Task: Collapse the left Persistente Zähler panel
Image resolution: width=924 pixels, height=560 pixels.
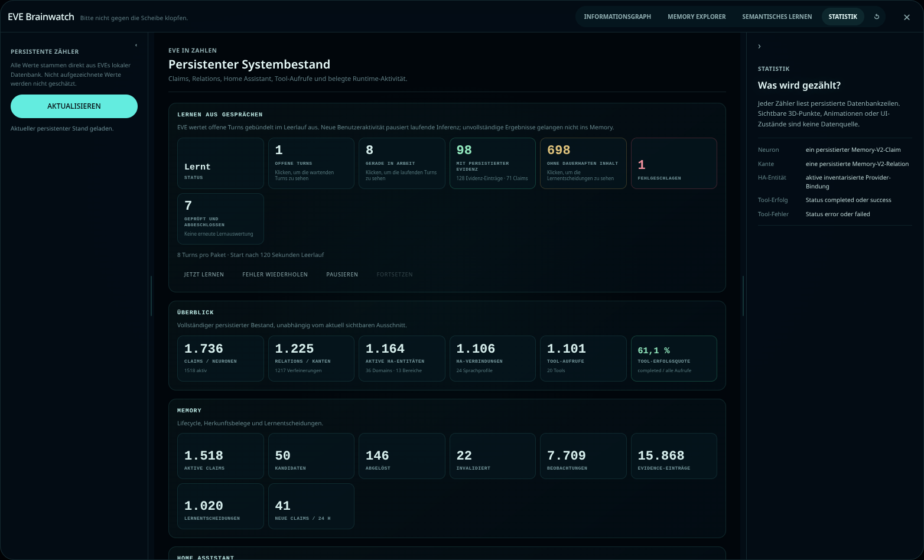Action: pos(136,45)
